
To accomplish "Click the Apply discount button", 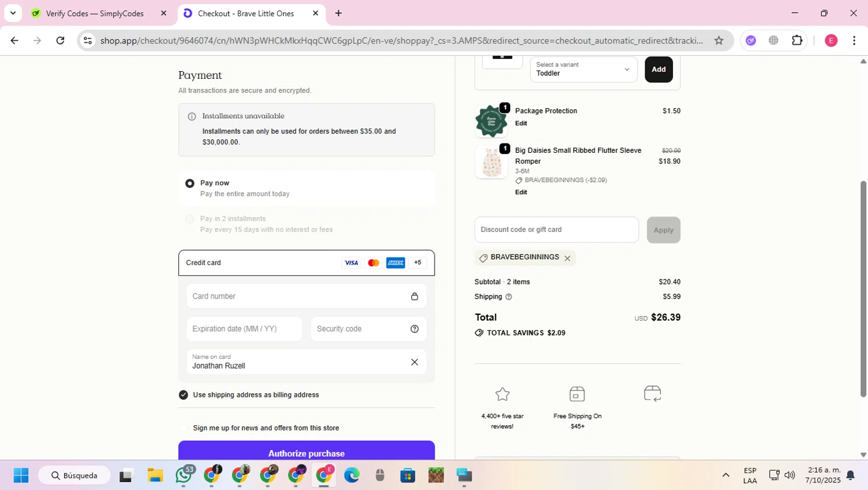I will [663, 230].
